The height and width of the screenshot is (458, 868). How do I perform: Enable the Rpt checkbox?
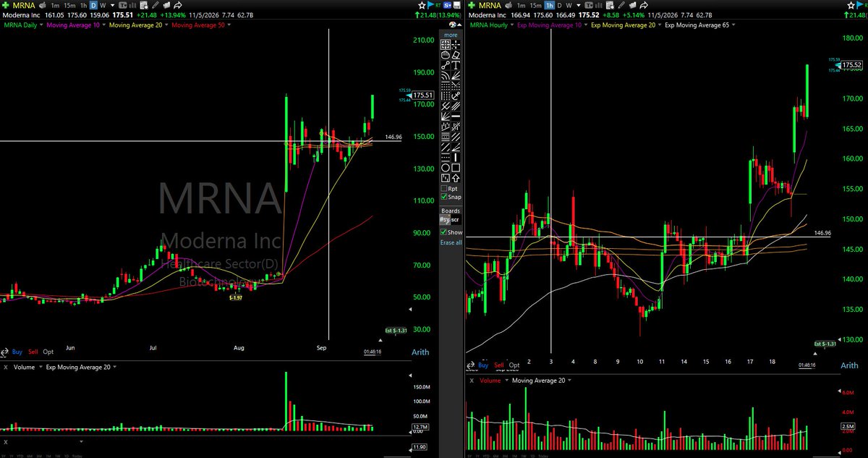(x=444, y=188)
